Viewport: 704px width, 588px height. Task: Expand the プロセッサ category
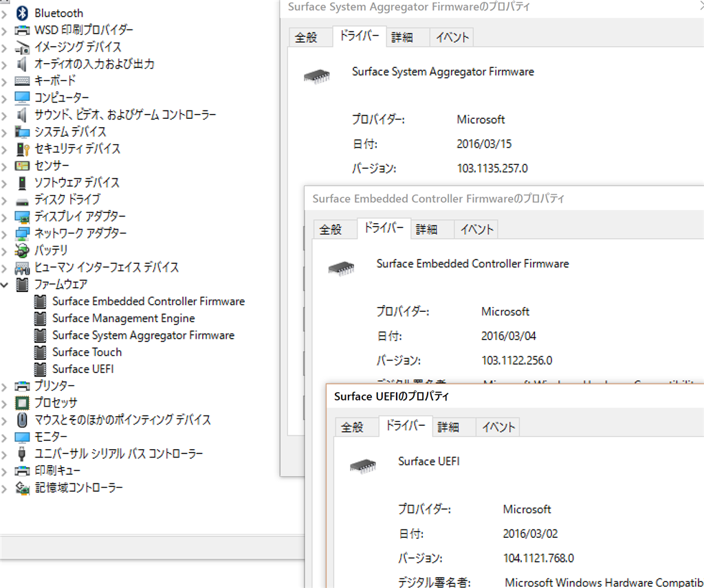point(5,404)
